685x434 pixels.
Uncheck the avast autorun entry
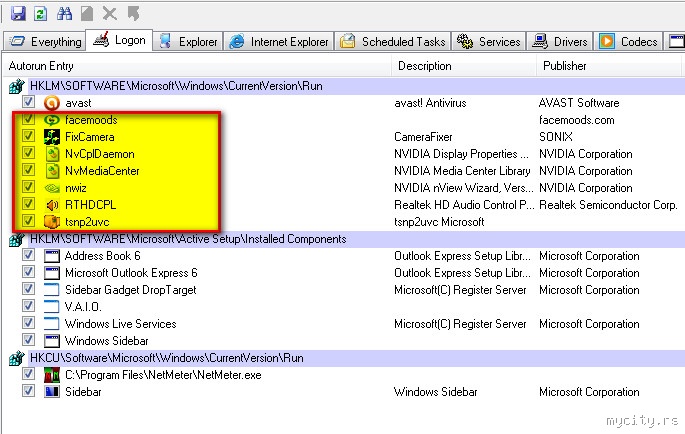coord(29,103)
